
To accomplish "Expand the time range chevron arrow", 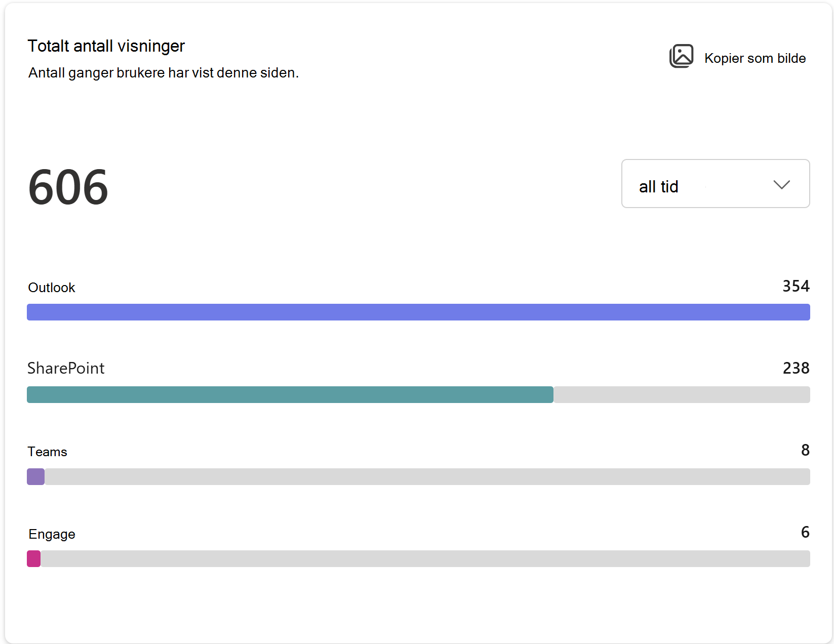I will (782, 185).
